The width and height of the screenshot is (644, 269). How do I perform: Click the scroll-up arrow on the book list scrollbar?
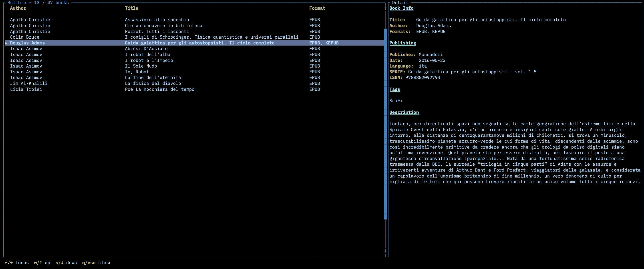tap(385, 8)
